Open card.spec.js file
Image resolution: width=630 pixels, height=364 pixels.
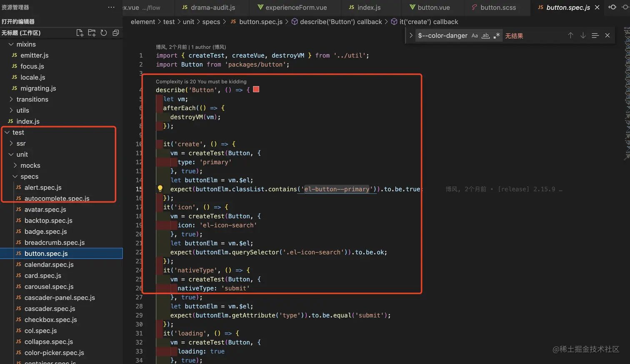click(x=43, y=276)
